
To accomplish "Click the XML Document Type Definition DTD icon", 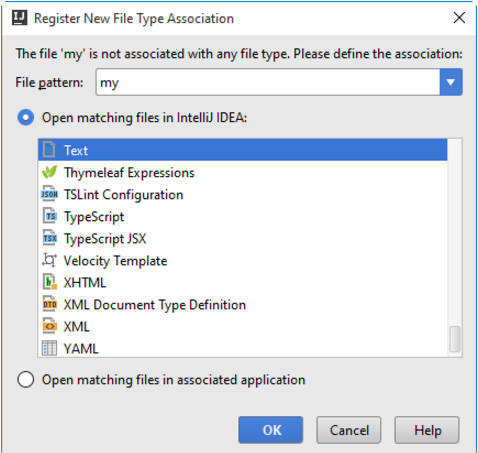I will coord(50,304).
